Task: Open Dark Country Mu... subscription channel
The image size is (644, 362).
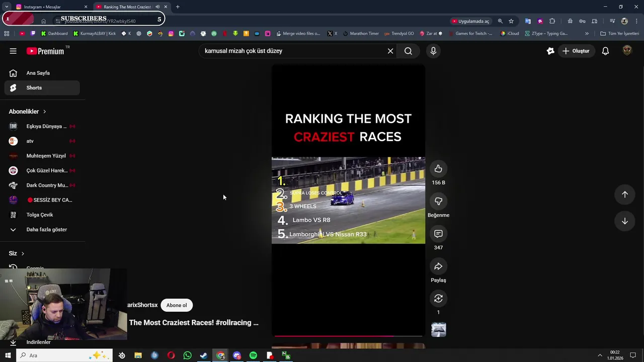Action: pyautogui.click(x=42, y=185)
